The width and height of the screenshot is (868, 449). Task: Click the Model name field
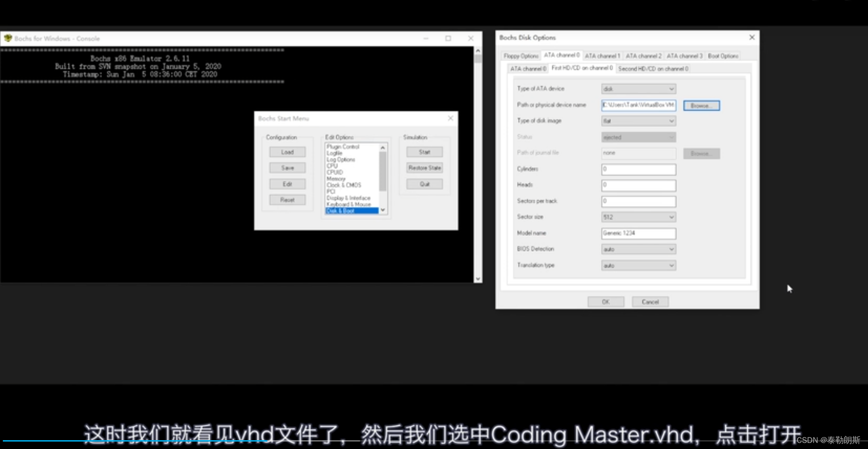(638, 234)
